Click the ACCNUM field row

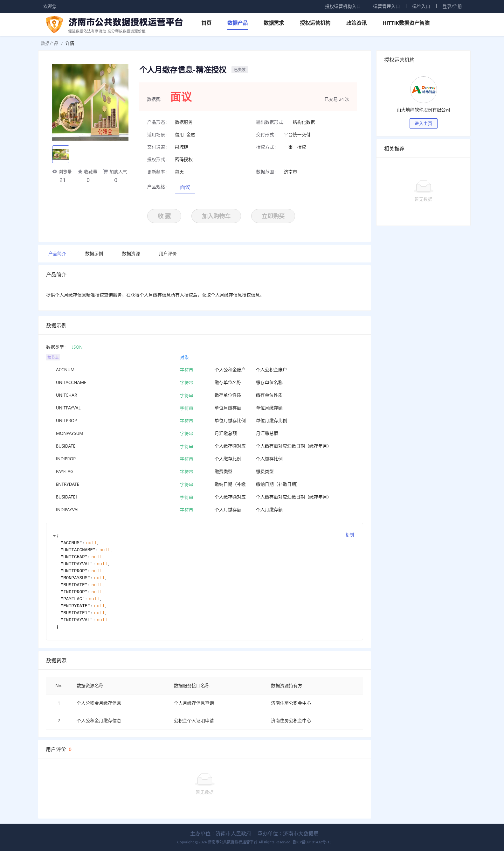click(x=204, y=370)
